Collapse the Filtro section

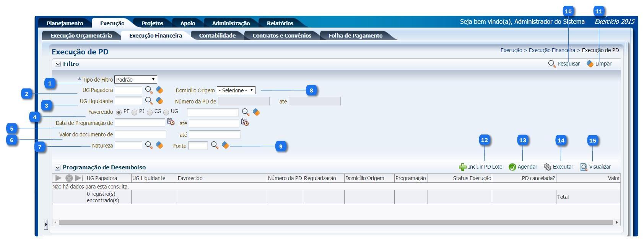point(58,64)
